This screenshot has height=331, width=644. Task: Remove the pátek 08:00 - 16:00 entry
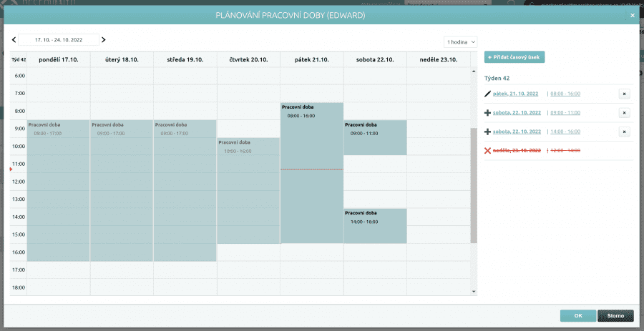point(623,94)
